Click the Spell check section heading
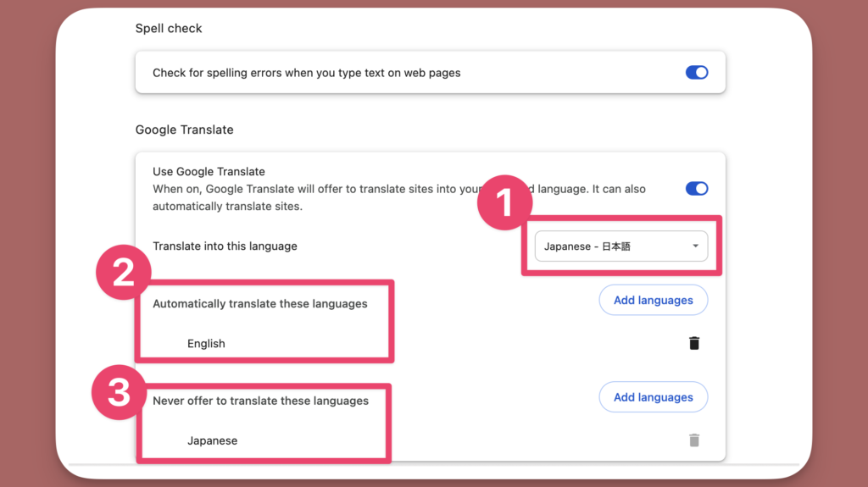Screen dimensions: 868x487 pos(169,28)
